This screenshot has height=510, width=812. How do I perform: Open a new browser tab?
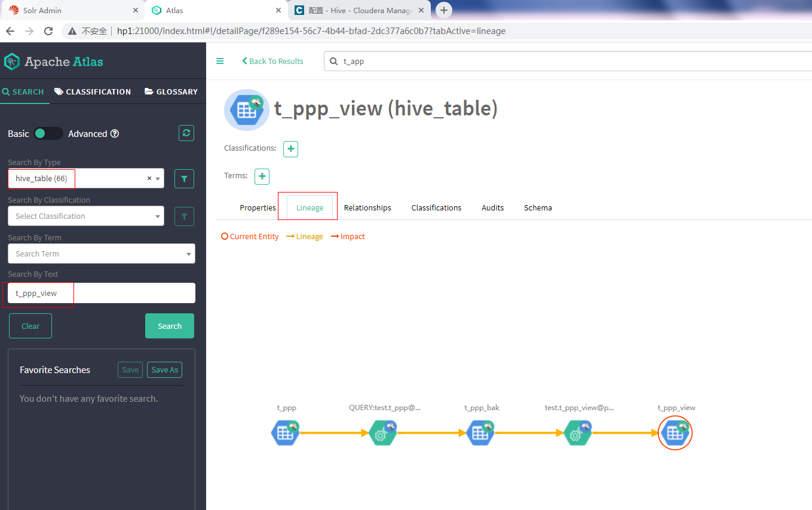point(444,10)
